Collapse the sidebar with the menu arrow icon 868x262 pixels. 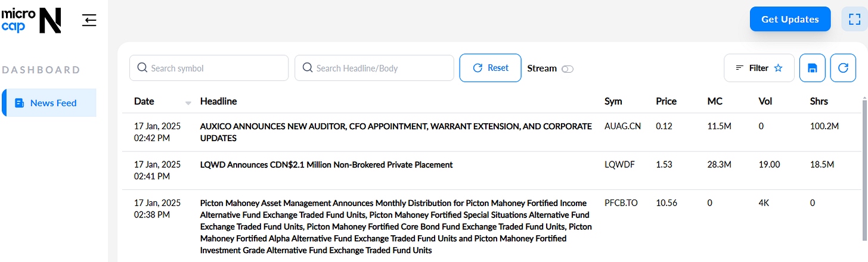point(89,21)
